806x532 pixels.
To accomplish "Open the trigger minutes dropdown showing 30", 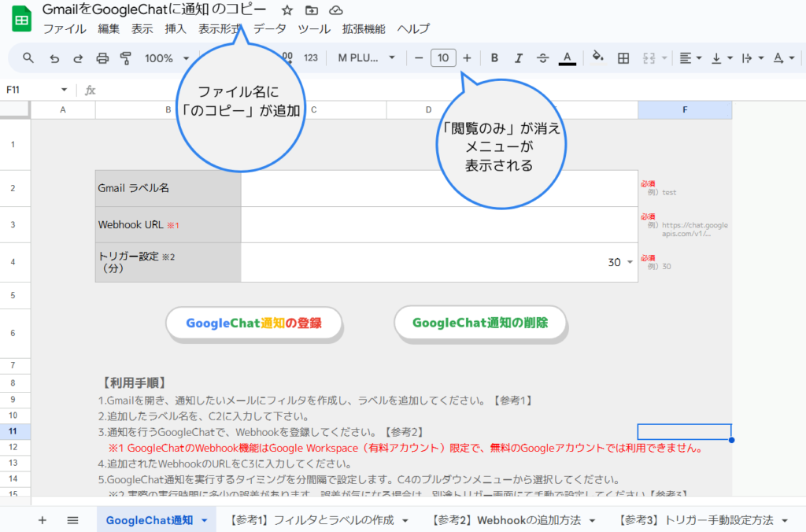I will [630, 262].
